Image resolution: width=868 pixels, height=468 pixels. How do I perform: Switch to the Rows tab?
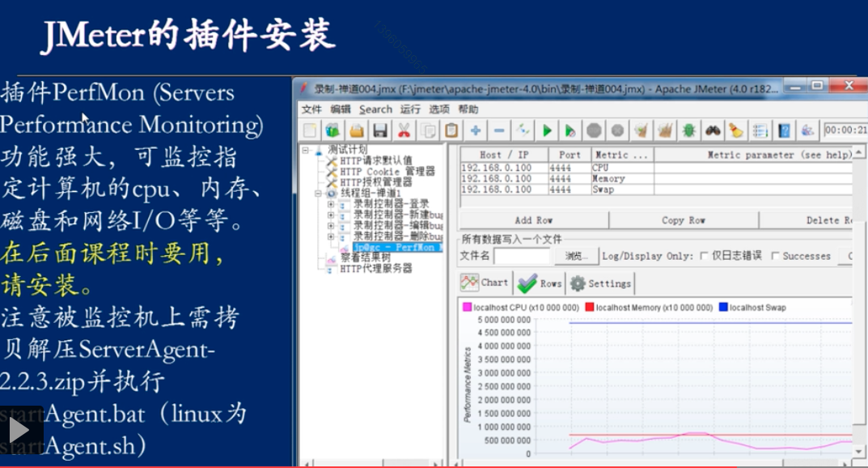540,283
